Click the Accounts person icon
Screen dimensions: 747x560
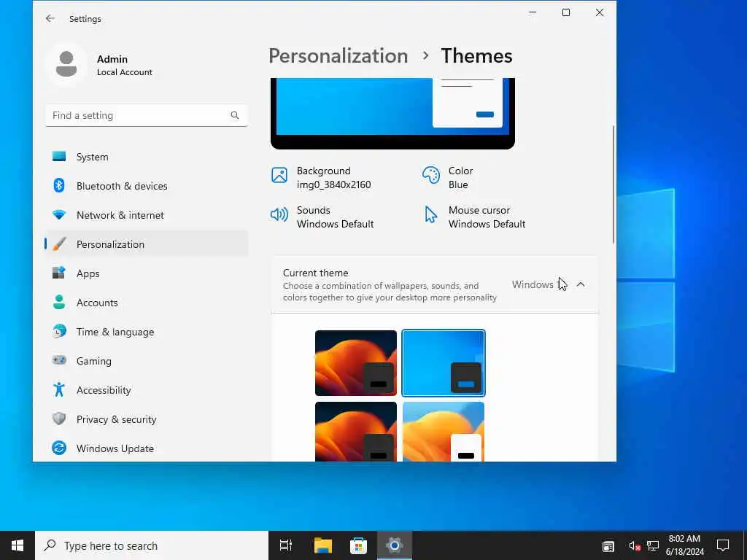point(59,303)
